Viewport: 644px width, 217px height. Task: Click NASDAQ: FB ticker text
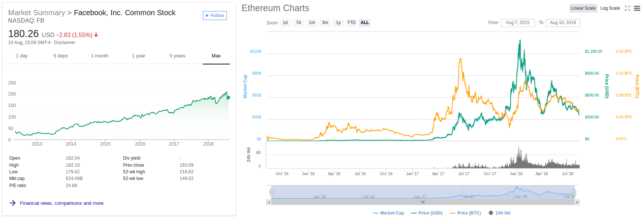tap(26, 21)
